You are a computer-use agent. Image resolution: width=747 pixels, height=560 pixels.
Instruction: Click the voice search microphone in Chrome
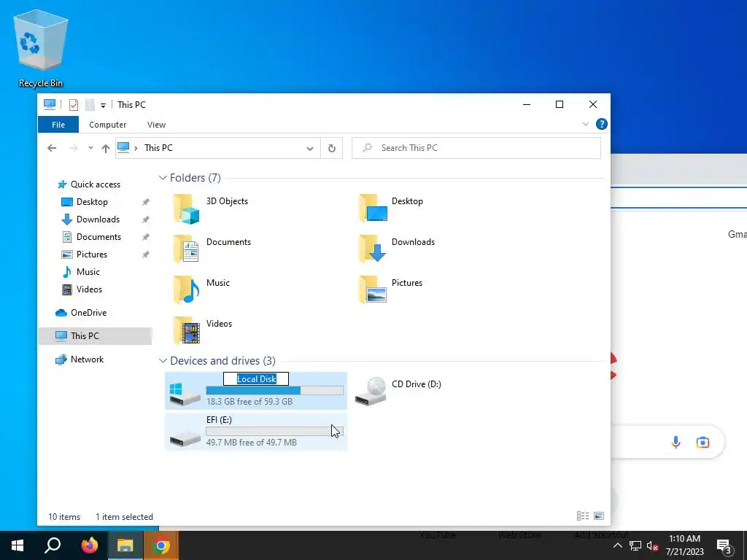676,443
